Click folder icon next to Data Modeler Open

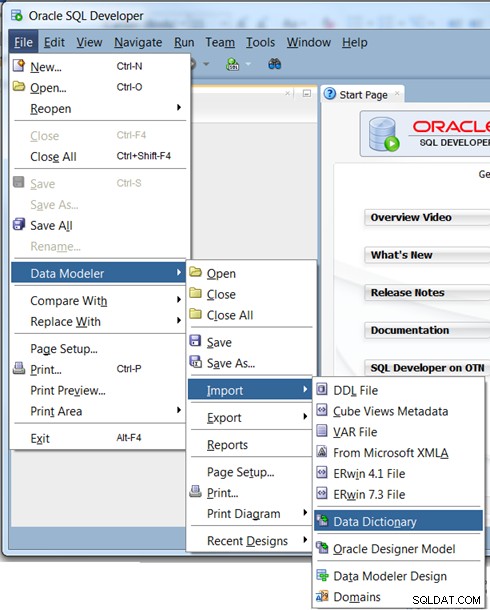point(196,272)
